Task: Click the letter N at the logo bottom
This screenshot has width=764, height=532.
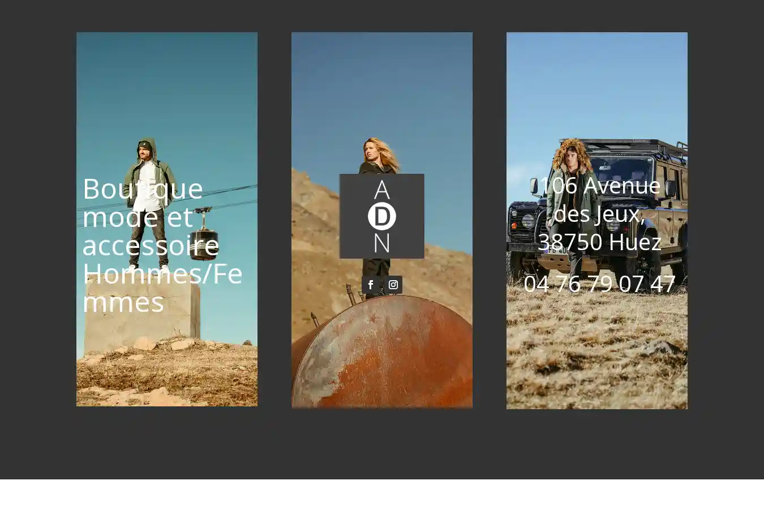Action: click(382, 243)
